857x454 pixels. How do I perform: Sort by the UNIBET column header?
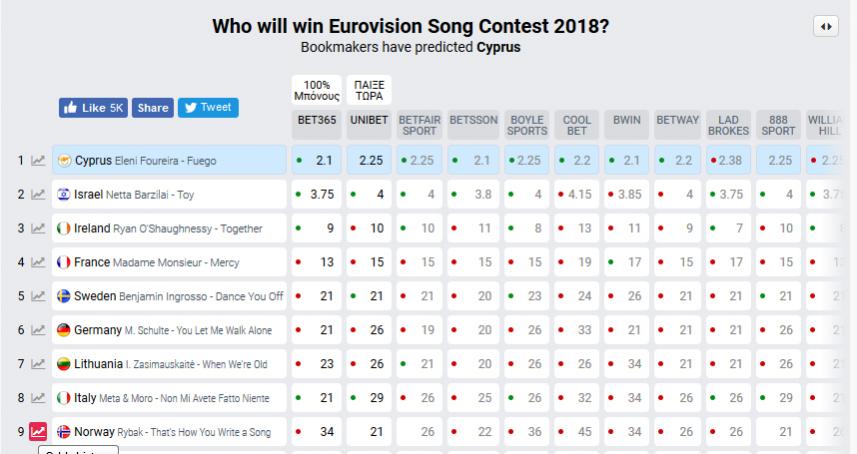368,119
